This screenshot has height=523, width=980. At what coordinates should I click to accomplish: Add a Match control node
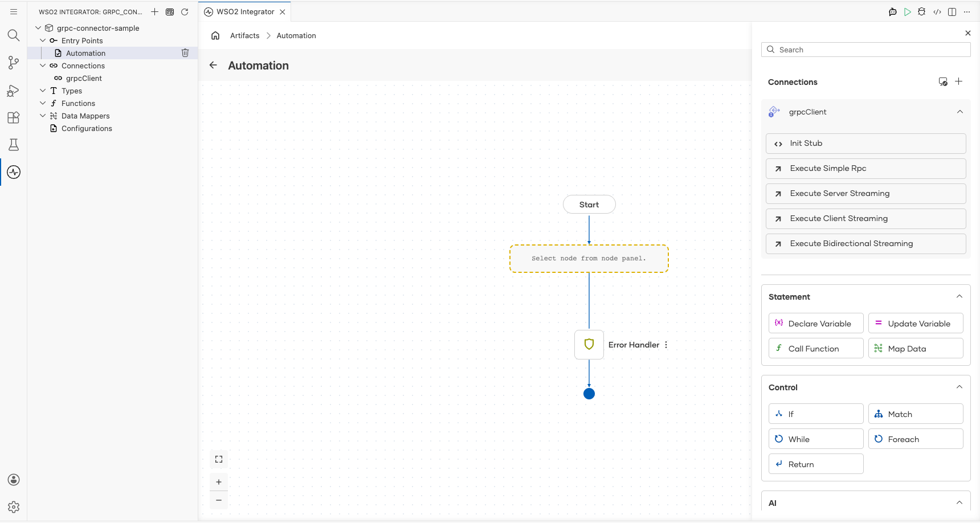916,414
